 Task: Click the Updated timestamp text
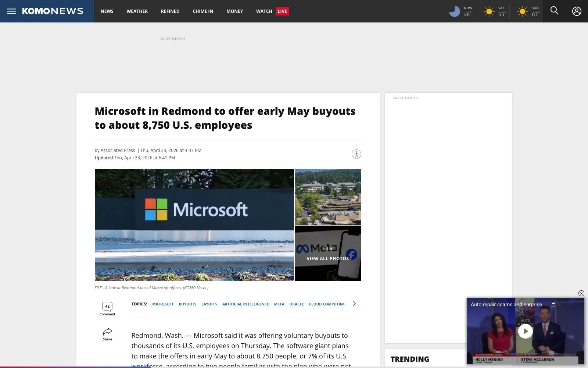click(135, 158)
